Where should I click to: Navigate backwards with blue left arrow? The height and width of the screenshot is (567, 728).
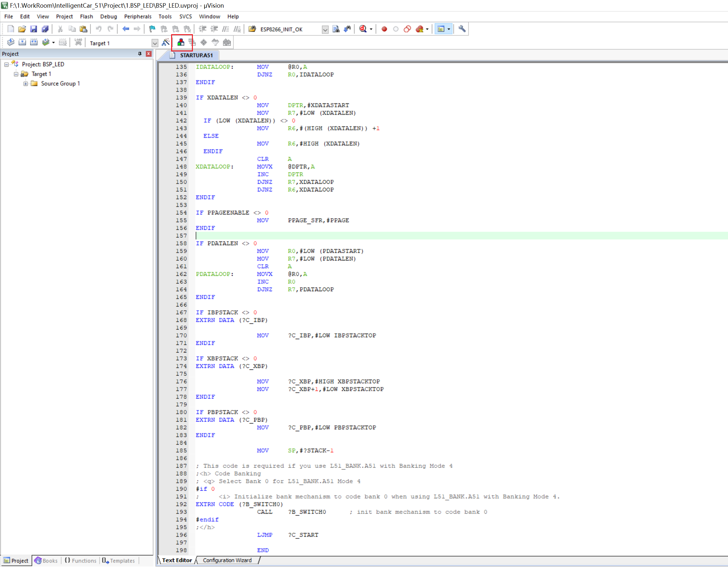click(x=126, y=29)
